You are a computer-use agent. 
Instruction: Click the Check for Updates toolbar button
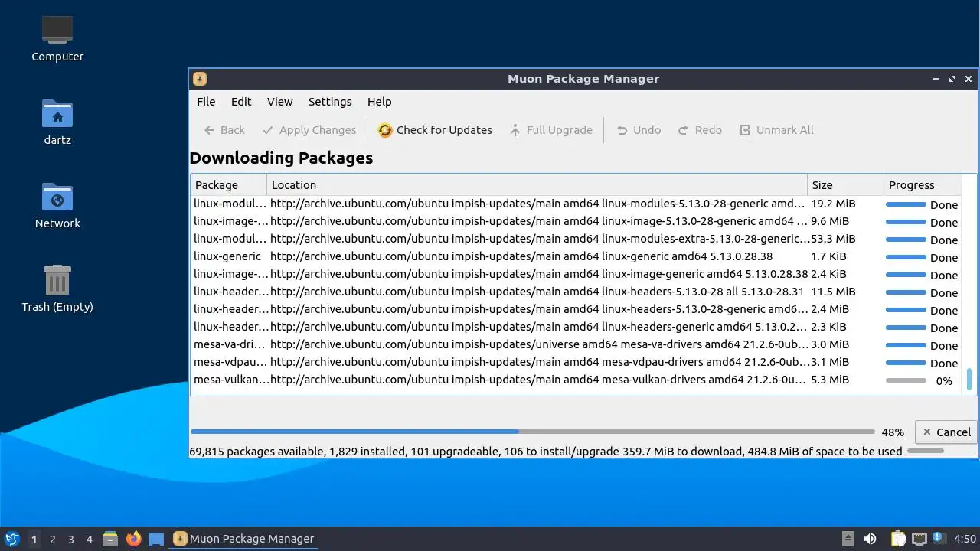tap(435, 130)
